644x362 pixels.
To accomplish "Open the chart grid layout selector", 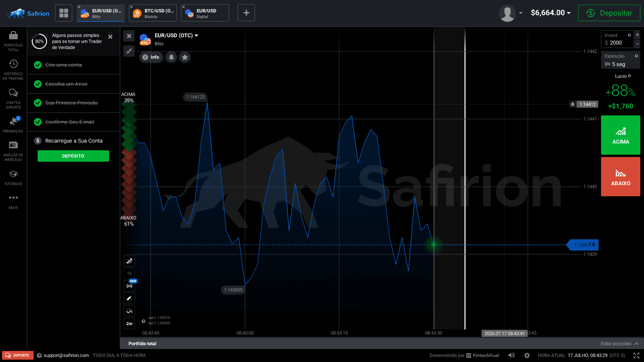I will point(64,13).
